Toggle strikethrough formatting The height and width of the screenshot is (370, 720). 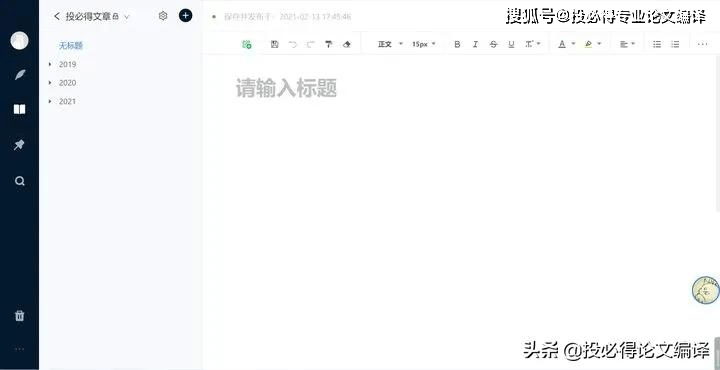(493, 44)
